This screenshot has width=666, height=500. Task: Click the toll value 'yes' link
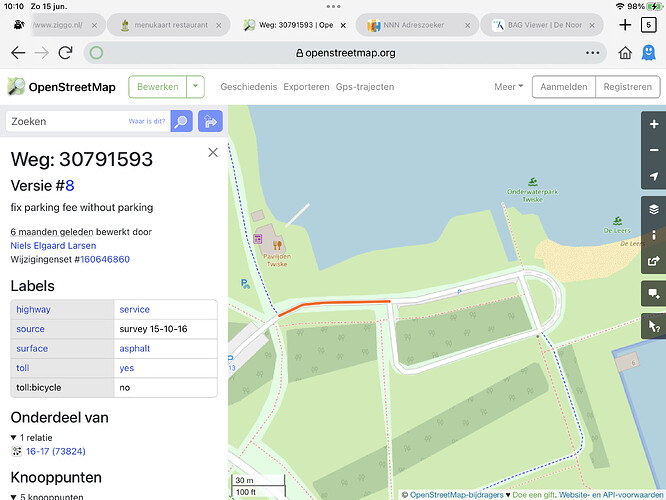pos(127,368)
